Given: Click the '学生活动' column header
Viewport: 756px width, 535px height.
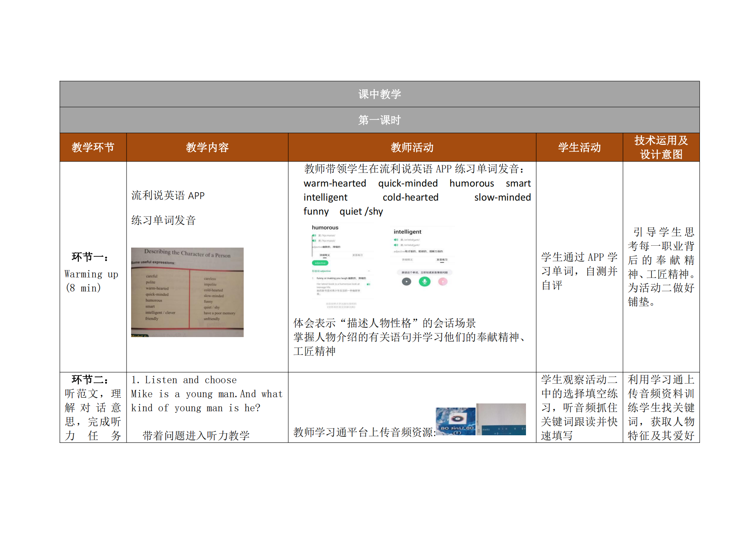Looking at the screenshot, I should pyautogui.click(x=579, y=147).
